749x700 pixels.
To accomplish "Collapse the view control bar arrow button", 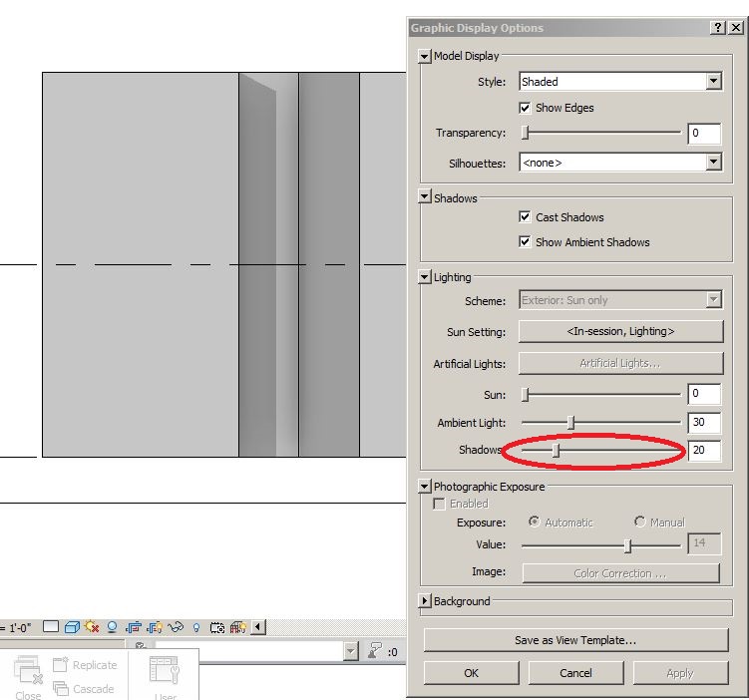I will coord(258,626).
